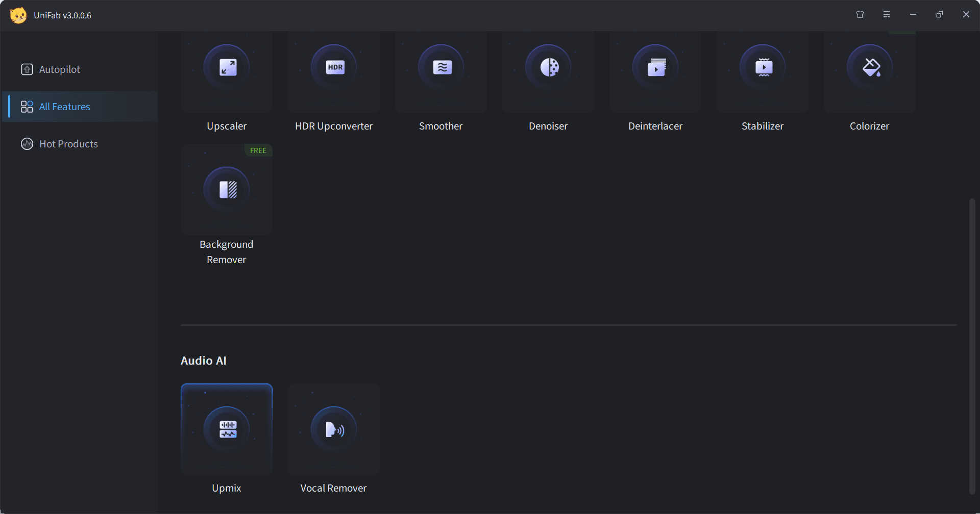Minimize the UniFab window

913,15
